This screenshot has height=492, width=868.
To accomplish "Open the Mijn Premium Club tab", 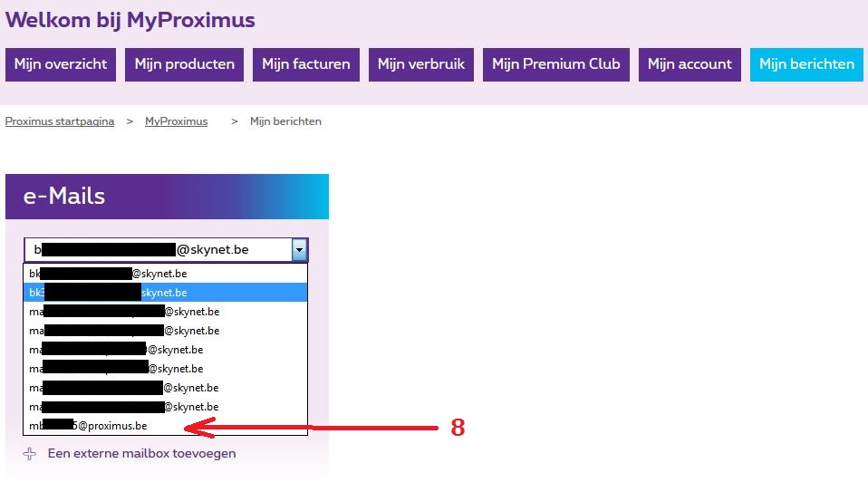I will pyautogui.click(x=556, y=64).
